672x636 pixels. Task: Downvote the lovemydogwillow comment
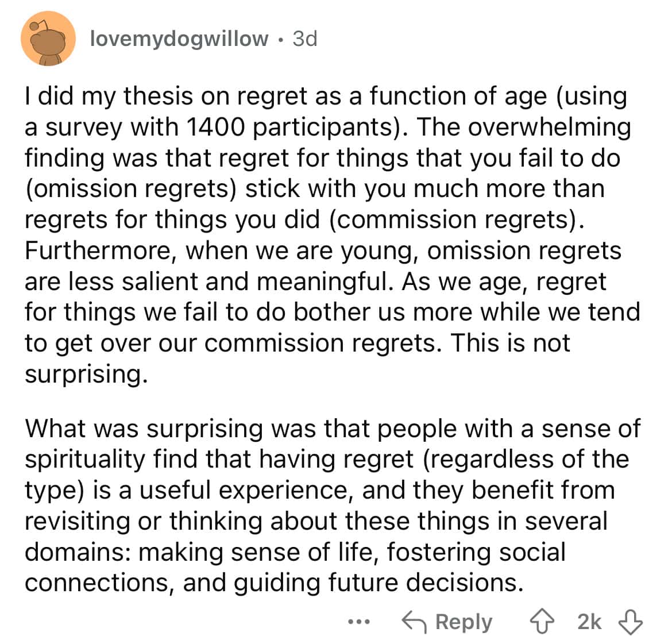point(631,622)
